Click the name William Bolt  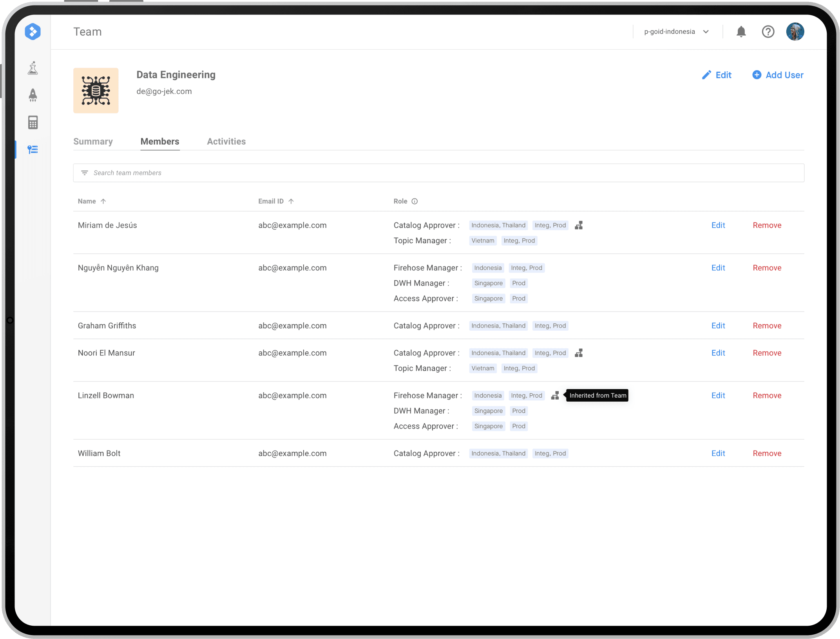point(99,454)
